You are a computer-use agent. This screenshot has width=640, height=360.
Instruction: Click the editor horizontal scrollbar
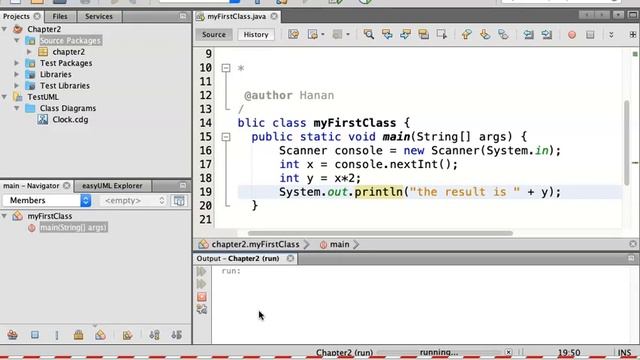coord(380,233)
